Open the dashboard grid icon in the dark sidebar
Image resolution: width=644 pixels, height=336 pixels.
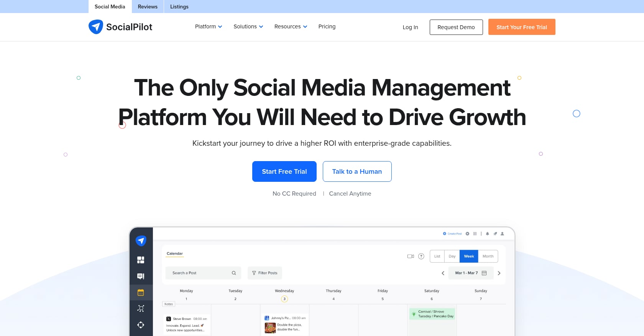click(x=141, y=260)
